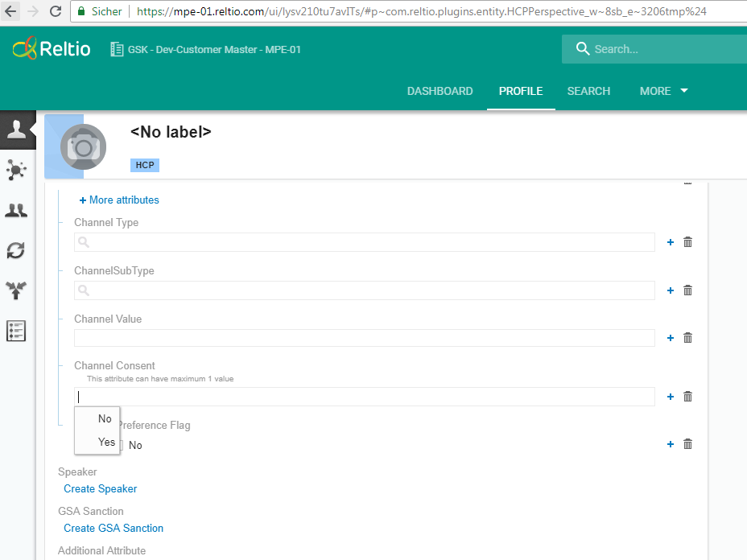This screenshot has width=747, height=560.
Task: Open the checklist icon in sidebar
Action: pos(16,331)
